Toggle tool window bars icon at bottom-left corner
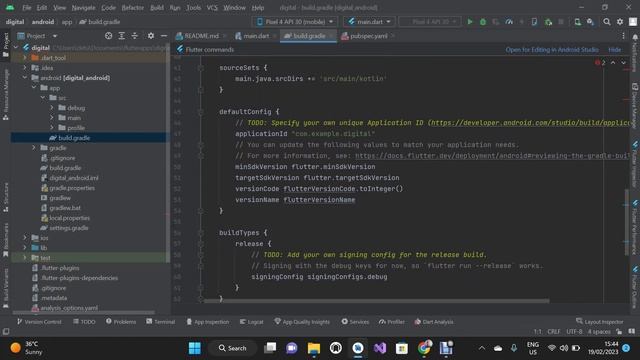 pos(6,331)
